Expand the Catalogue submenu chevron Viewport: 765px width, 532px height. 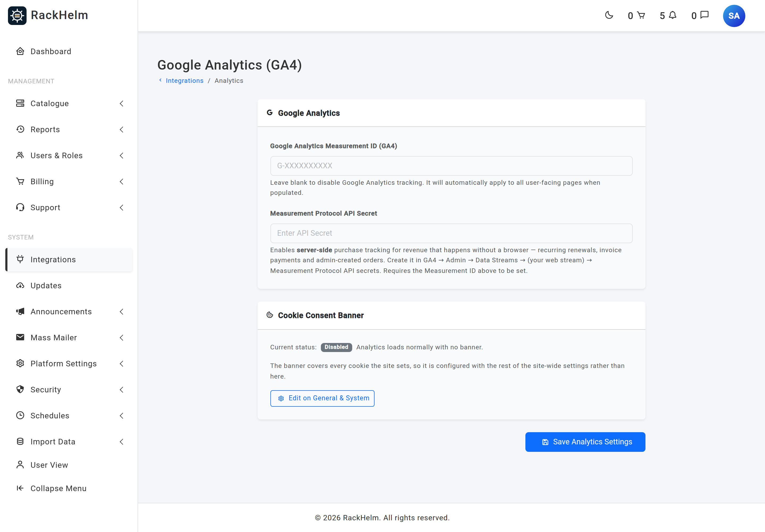(x=122, y=104)
